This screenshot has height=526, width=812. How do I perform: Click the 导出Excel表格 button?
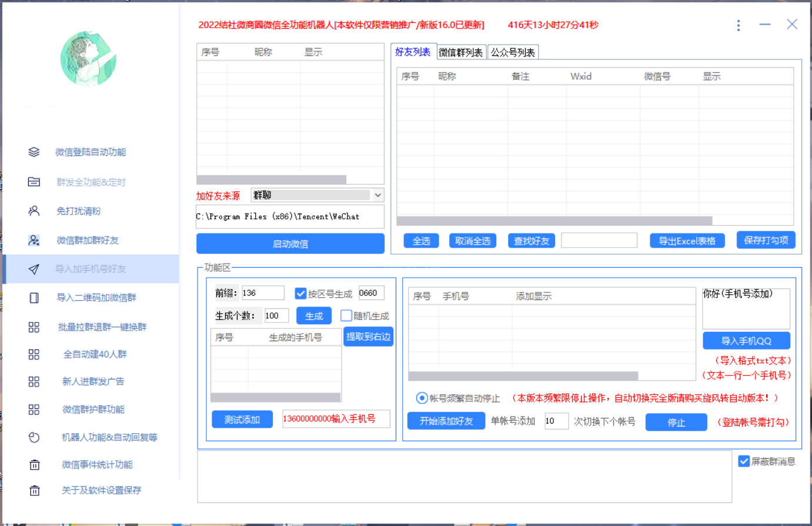pyautogui.click(x=687, y=241)
